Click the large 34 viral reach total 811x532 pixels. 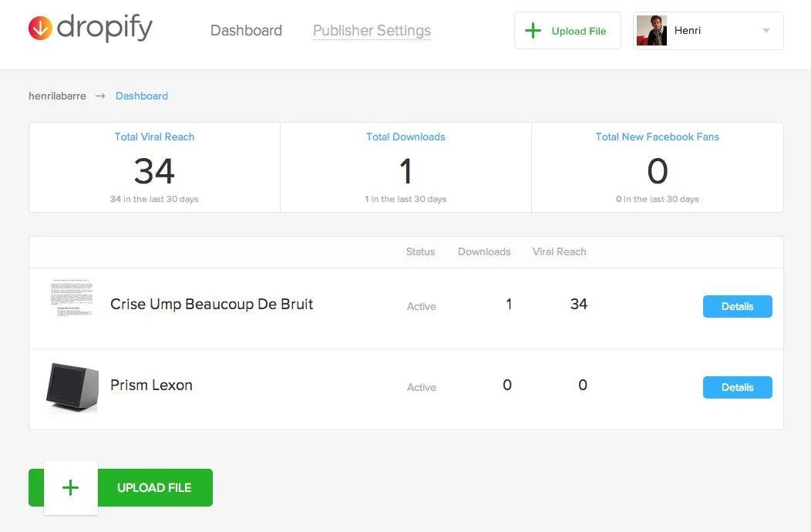[154, 171]
